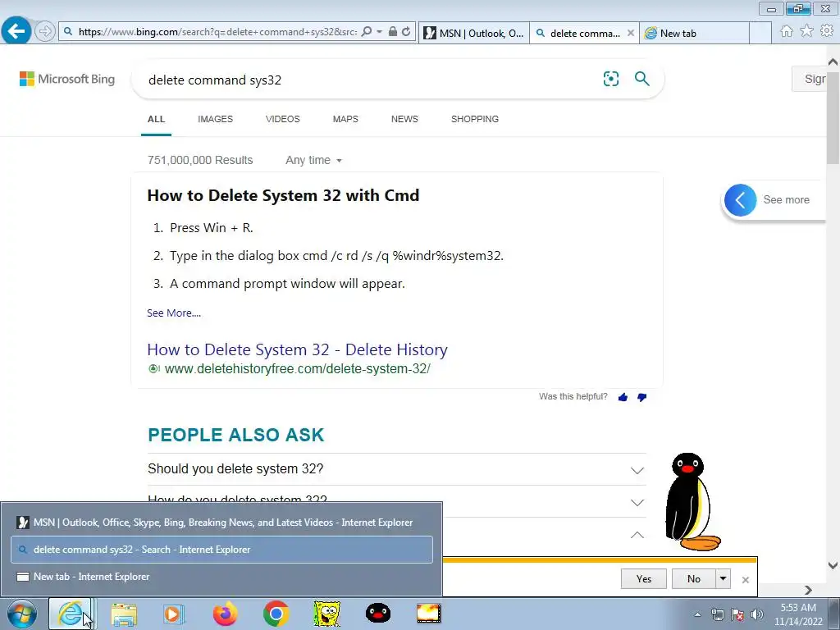Click the Sign in button
This screenshot has height=630, width=840.
[809, 80]
